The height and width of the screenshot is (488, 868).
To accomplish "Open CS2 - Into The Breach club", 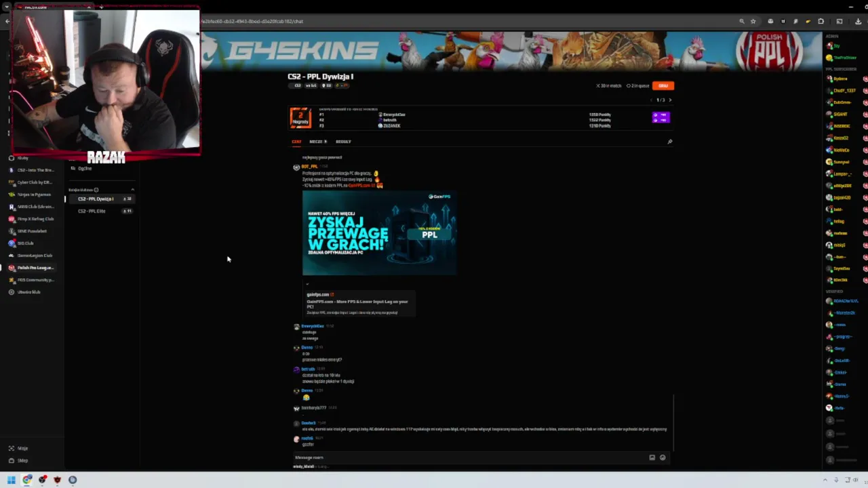I will [33, 170].
